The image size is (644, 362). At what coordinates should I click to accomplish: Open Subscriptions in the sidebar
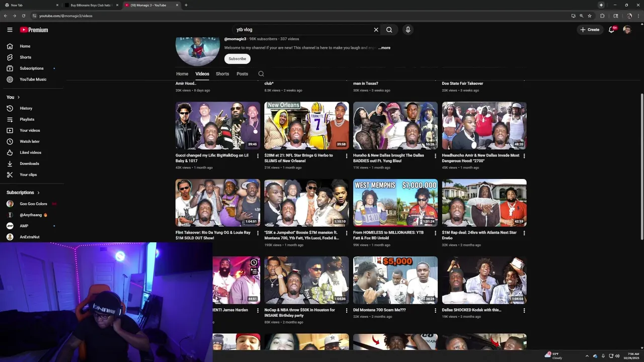(x=32, y=68)
